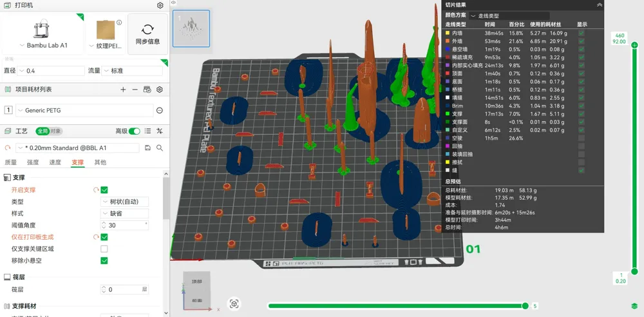Click the horizontal move slider handle

click(x=525, y=306)
